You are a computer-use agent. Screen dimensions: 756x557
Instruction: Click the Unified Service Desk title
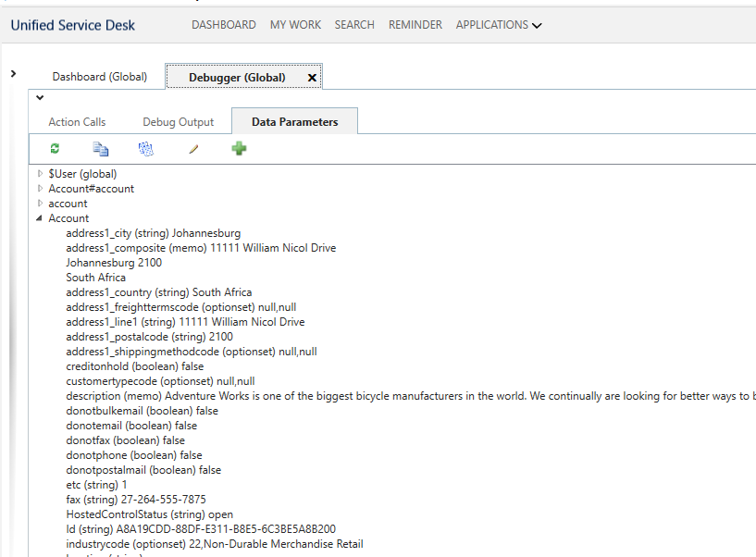coord(72,25)
